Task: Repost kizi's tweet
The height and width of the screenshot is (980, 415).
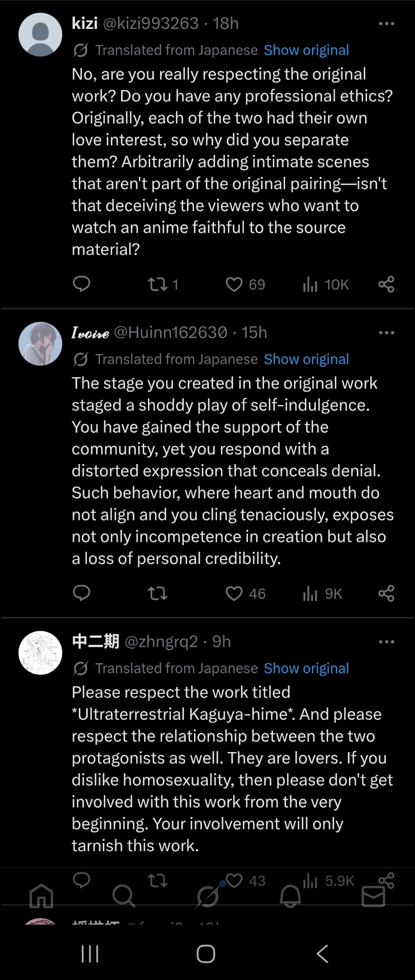Action: point(158,284)
